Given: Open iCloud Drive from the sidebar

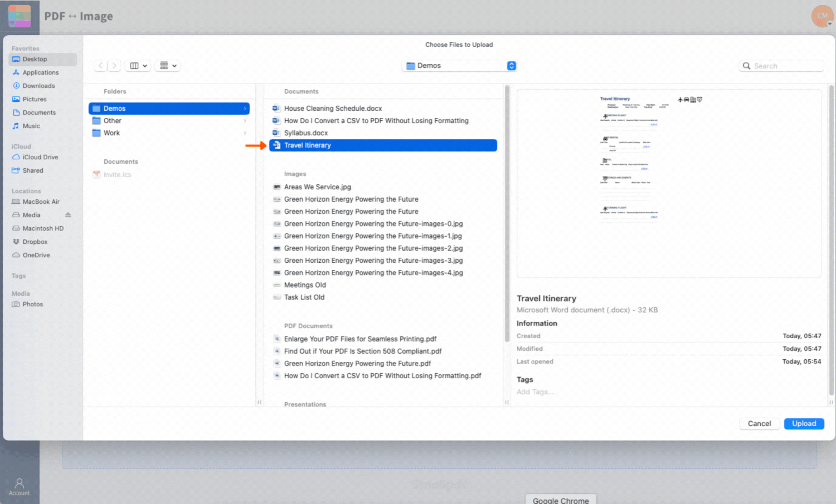Looking at the screenshot, I should [x=40, y=156].
